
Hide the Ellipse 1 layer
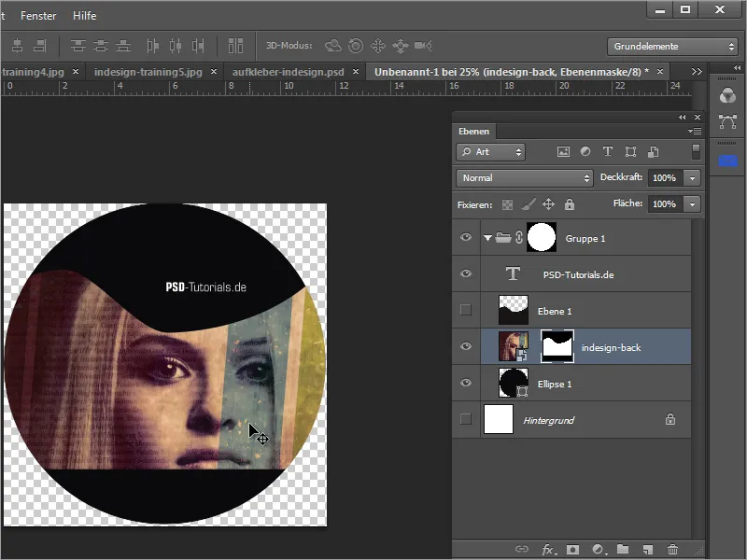(466, 383)
